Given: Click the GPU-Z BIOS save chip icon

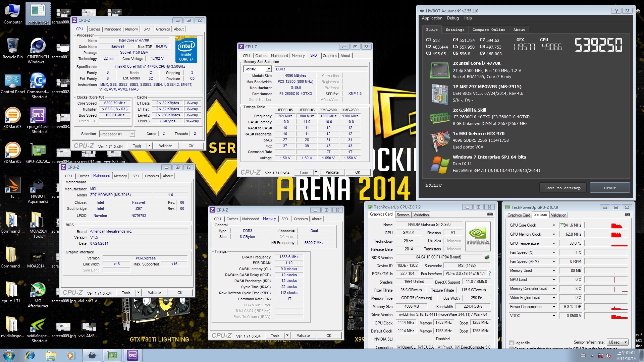Looking at the screenshot, I should coord(487,257).
